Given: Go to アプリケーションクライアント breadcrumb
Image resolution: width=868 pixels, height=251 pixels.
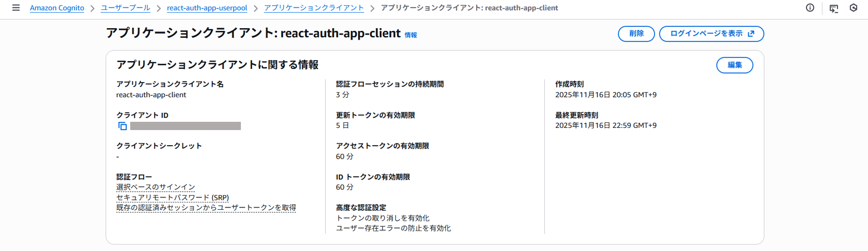Looking at the screenshot, I should 314,8.
